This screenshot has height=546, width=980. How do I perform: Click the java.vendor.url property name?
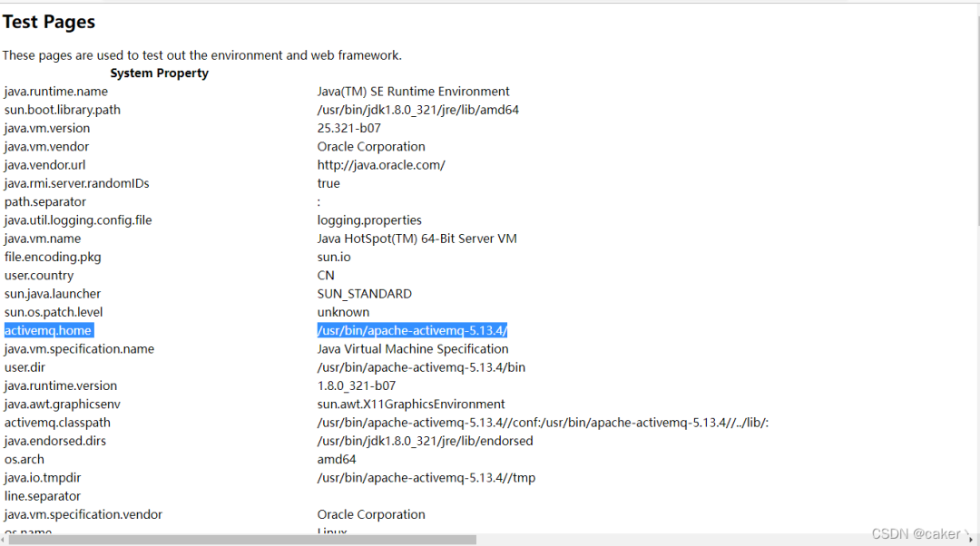(45, 165)
